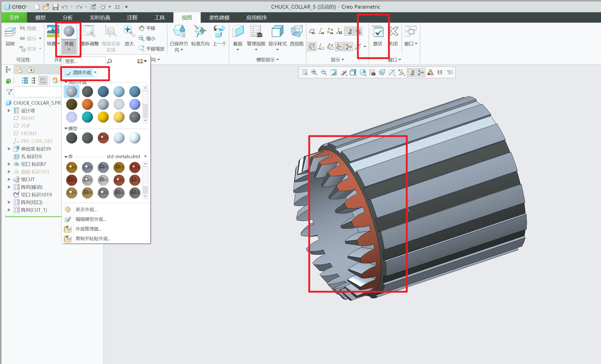Open the 文件 menu
Screen dimensions: 601x364
(14, 18)
